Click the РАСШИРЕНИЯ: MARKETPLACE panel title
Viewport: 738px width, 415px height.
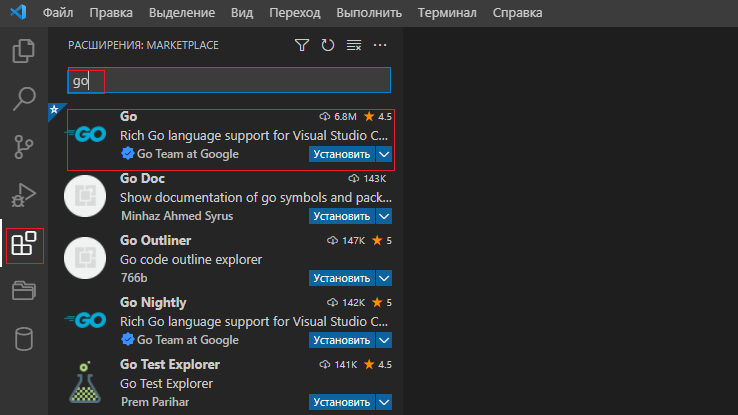click(x=144, y=45)
